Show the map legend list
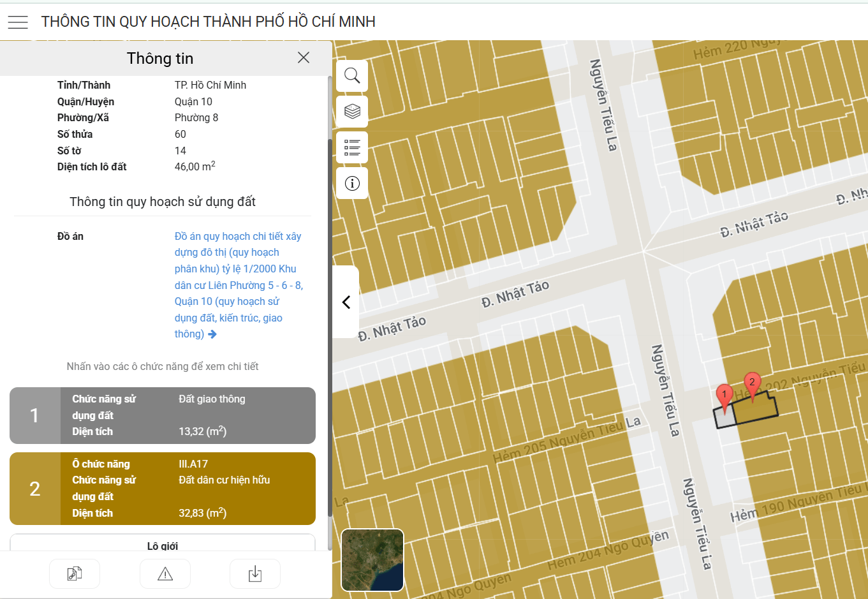The height and width of the screenshot is (599, 868). tap(352, 147)
